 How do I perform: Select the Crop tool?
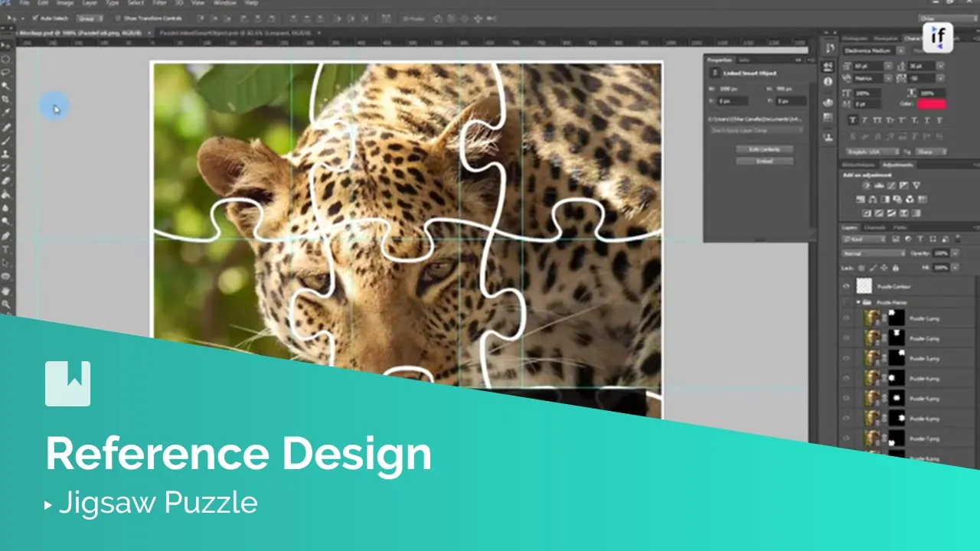6,99
